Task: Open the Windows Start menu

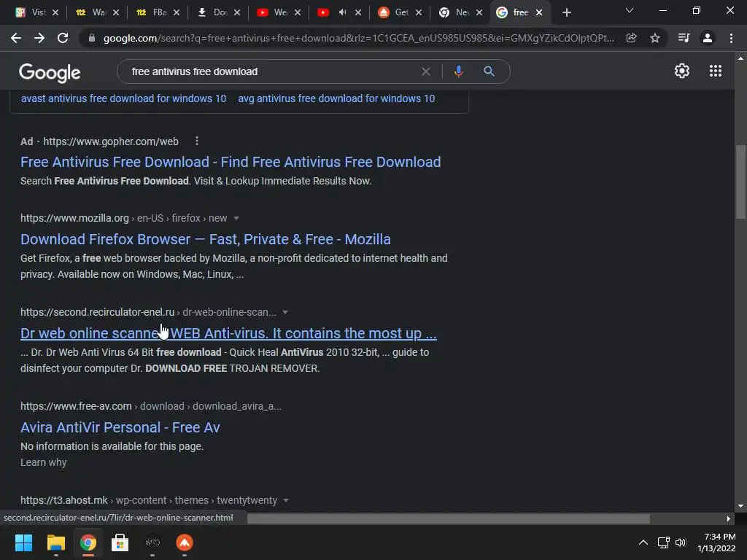Action: (x=23, y=542)
